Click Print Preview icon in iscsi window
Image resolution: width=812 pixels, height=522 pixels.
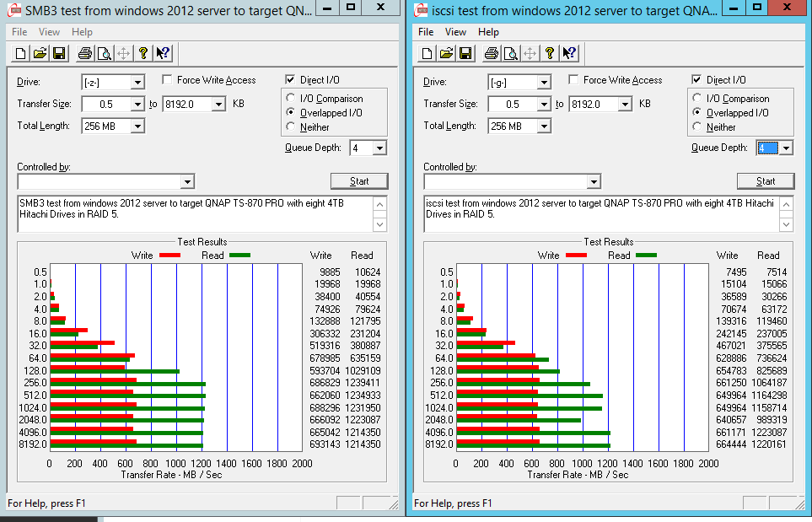[510, 53]
